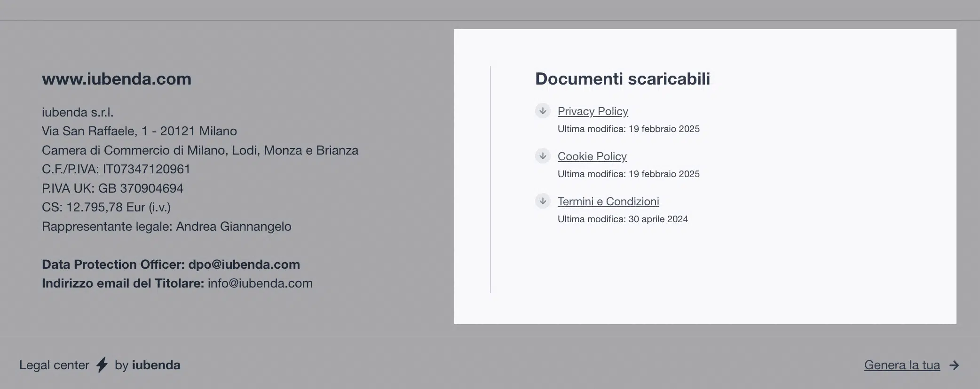Open the Privacy Policy link
980x389 pixels.
click(x=593, y=111)
